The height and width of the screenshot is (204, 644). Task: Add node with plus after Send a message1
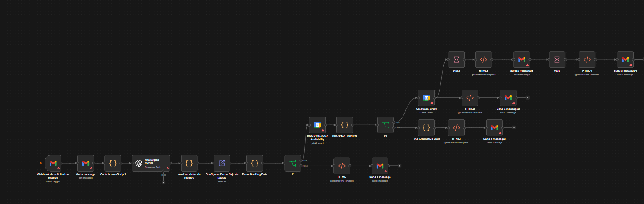point(514,128)
